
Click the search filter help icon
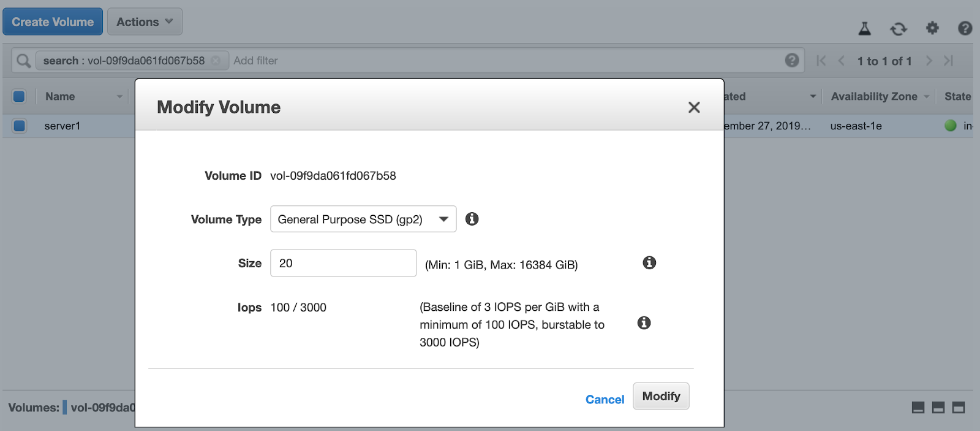point(792,60)
